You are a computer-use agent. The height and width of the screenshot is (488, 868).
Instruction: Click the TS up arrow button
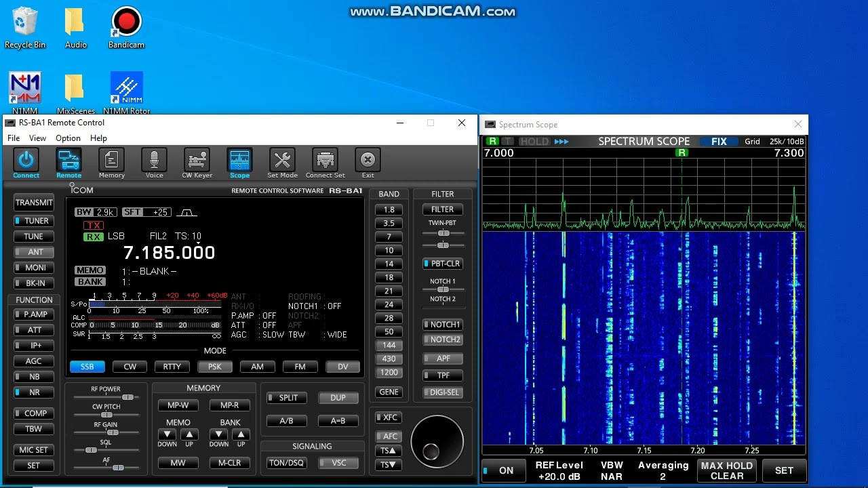388,450
